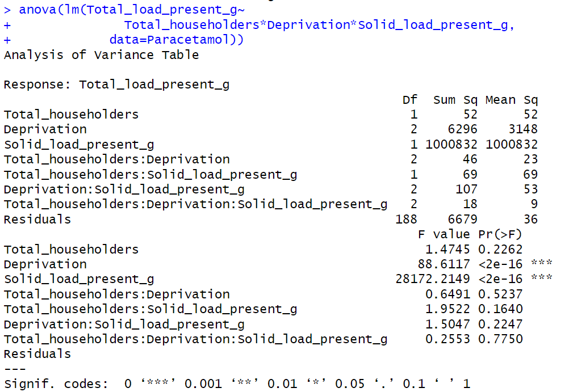Click the Sum Sq value 107
This screenshot has width=569, height=392.
(466, 189)
